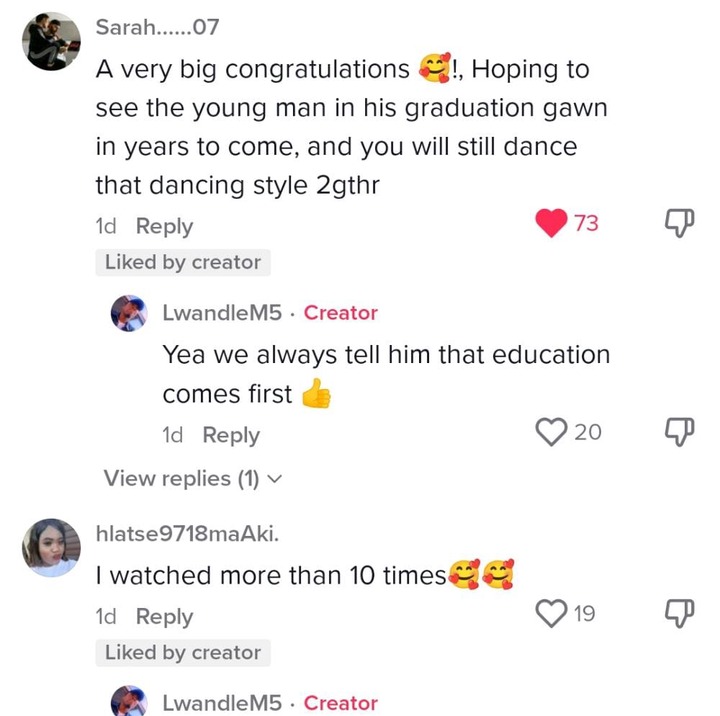Open hlatse9718maAki's profile avatar
The image size is (720, 716).
(51, 547)
